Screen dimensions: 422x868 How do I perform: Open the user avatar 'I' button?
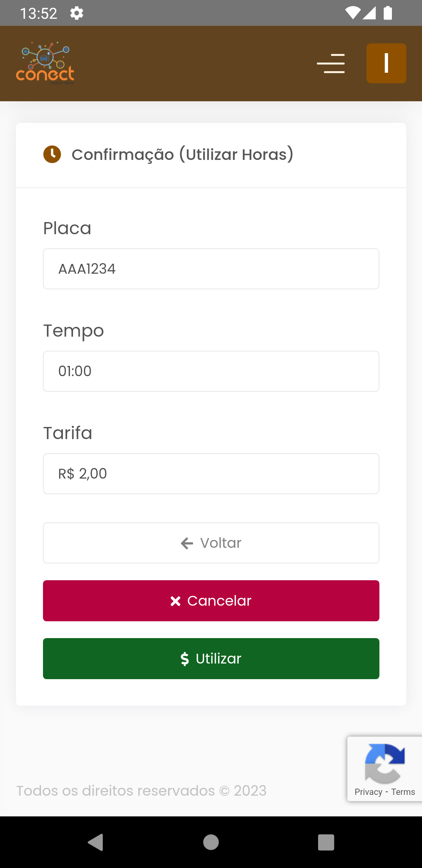click(x=386, y=63)
